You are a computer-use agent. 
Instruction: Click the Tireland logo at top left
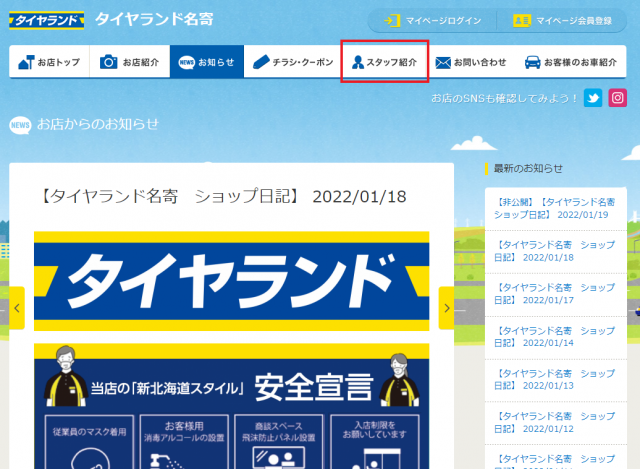point(46,20)
